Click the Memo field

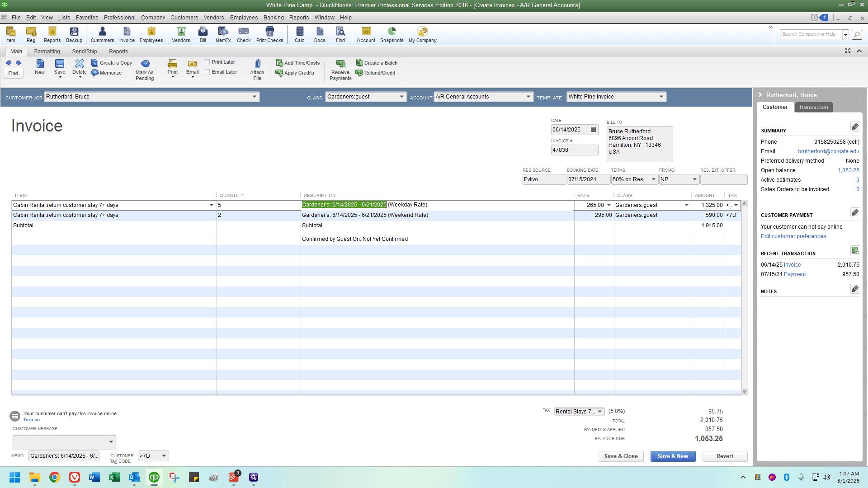(64, 456)
